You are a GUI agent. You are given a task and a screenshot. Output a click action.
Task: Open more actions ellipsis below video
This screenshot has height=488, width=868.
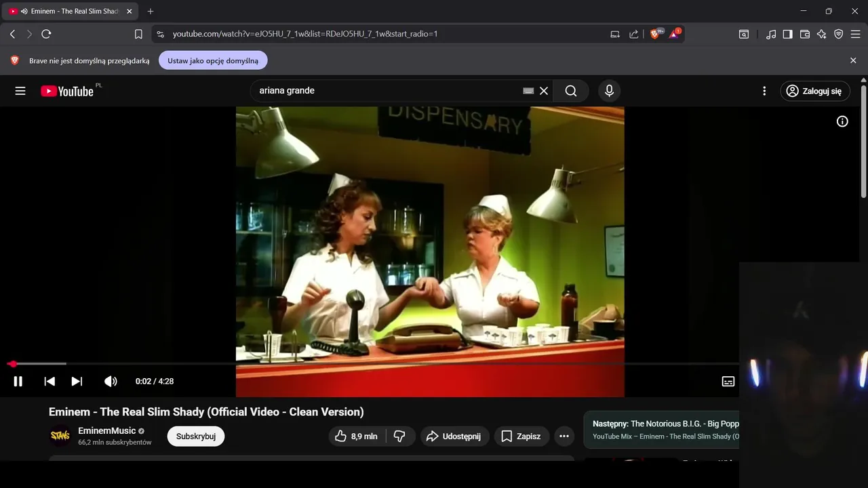point(564,436)
